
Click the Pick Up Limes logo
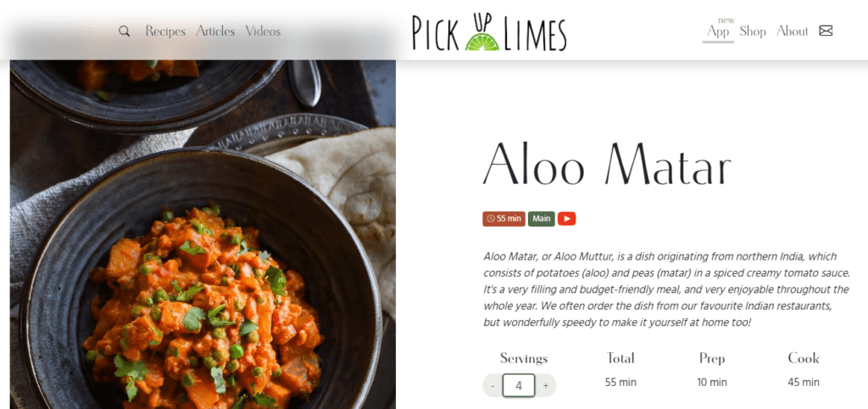[x=489, y=32]
